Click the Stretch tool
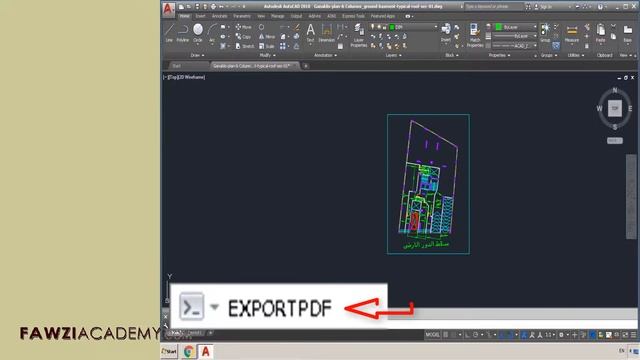 point(245,46)
